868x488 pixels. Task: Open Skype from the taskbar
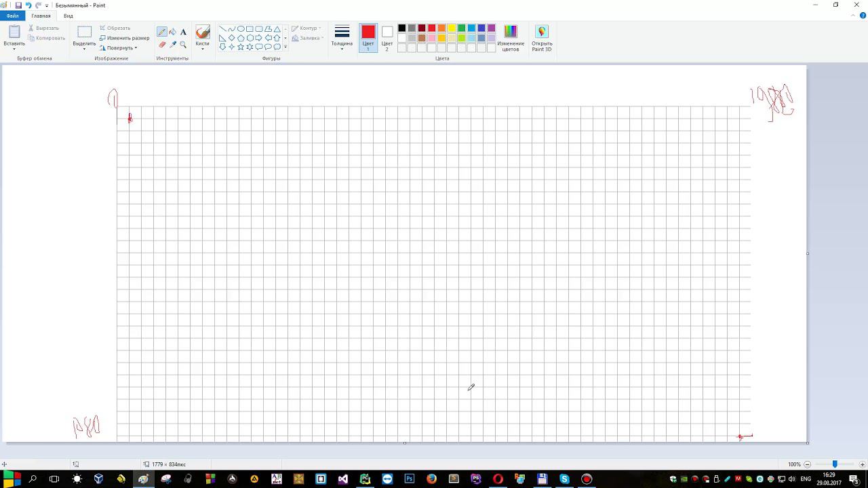564,479
